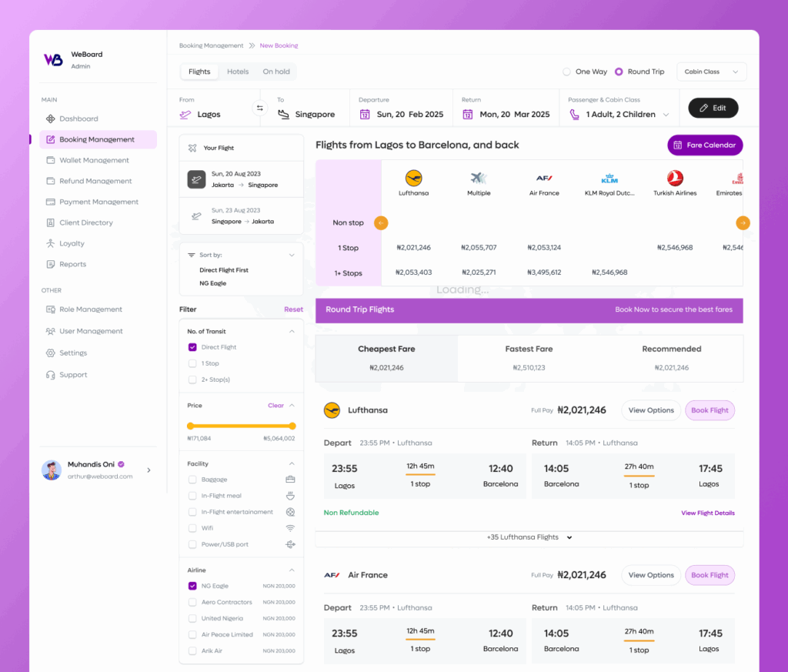Click View Flight Details link for Lufthansa
The width and height of the screenshot is (788, 672).
pyautogui.click(x=707, y=513)
